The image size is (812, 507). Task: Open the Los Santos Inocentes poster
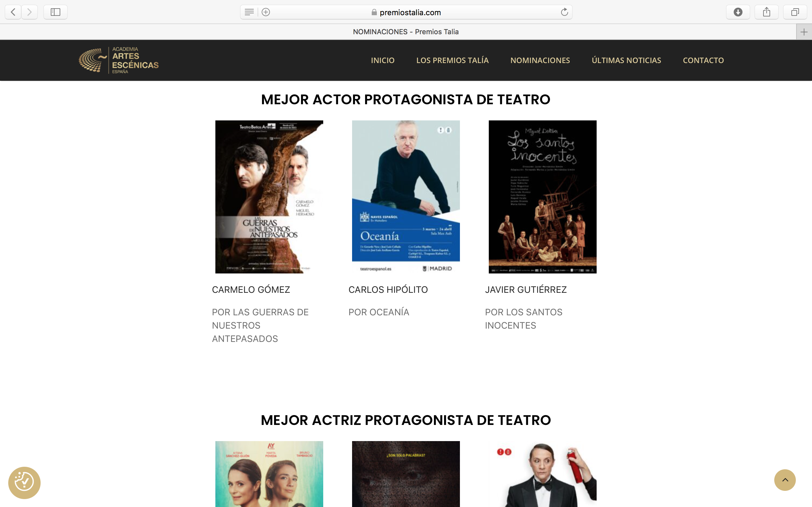click(542, 197)
